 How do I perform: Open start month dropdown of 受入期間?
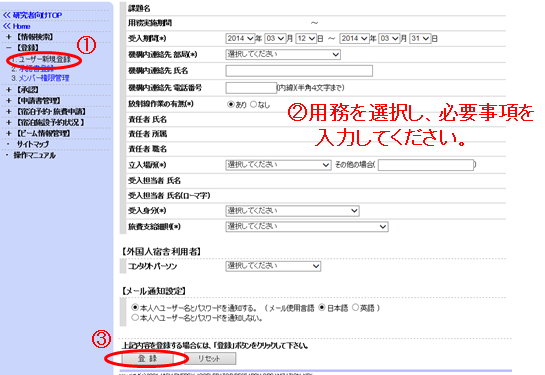275,39
